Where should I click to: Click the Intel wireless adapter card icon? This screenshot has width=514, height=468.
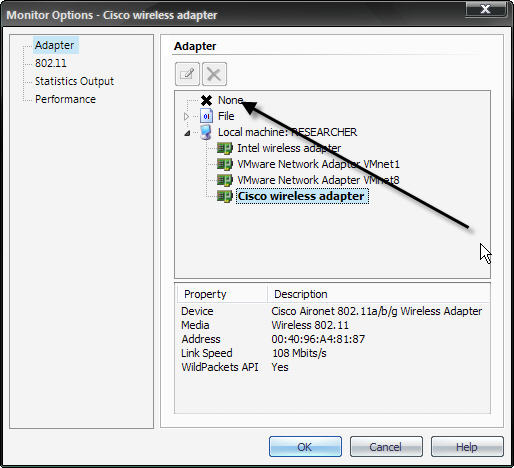click(x=225, y=148)
